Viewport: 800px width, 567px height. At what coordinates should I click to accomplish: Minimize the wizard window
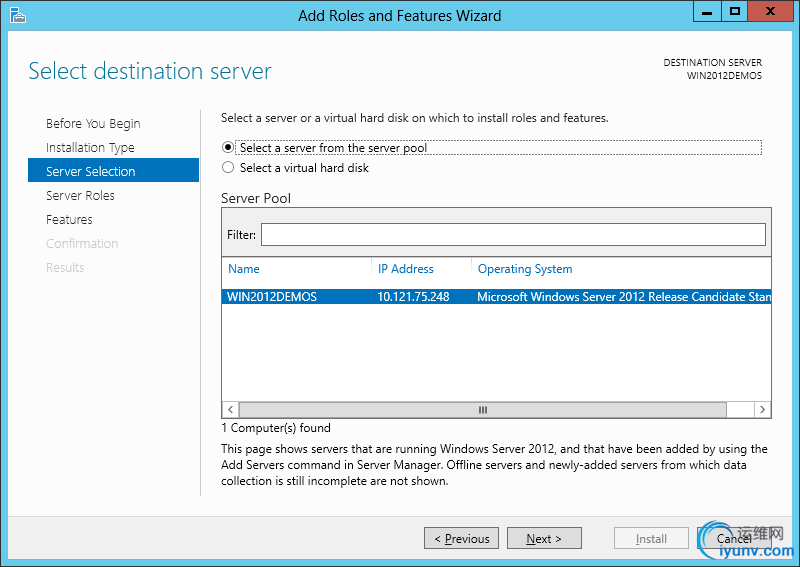(707, 12)
